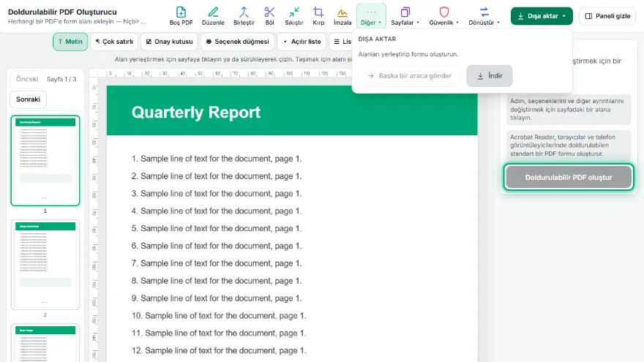Go to the Sonraki page

coord(28,99)
